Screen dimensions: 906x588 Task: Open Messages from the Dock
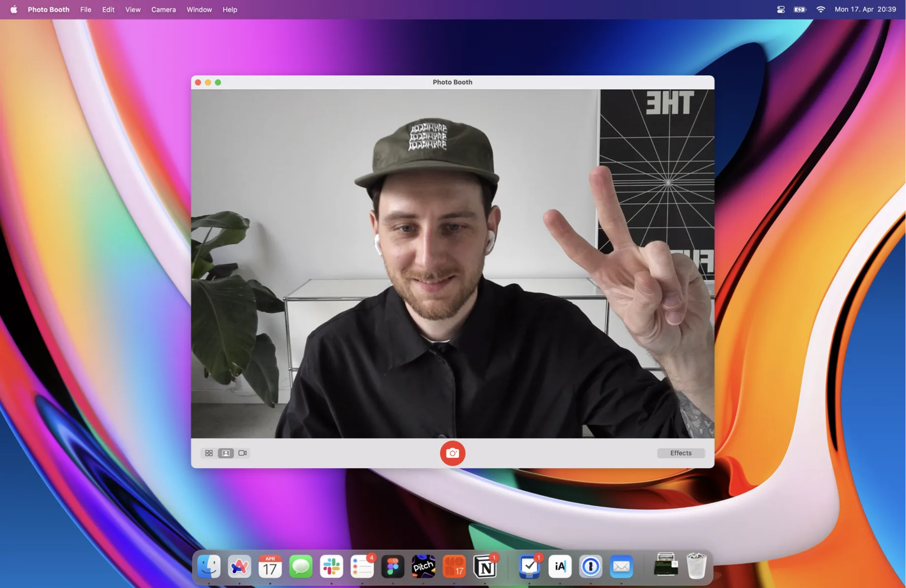301,566
